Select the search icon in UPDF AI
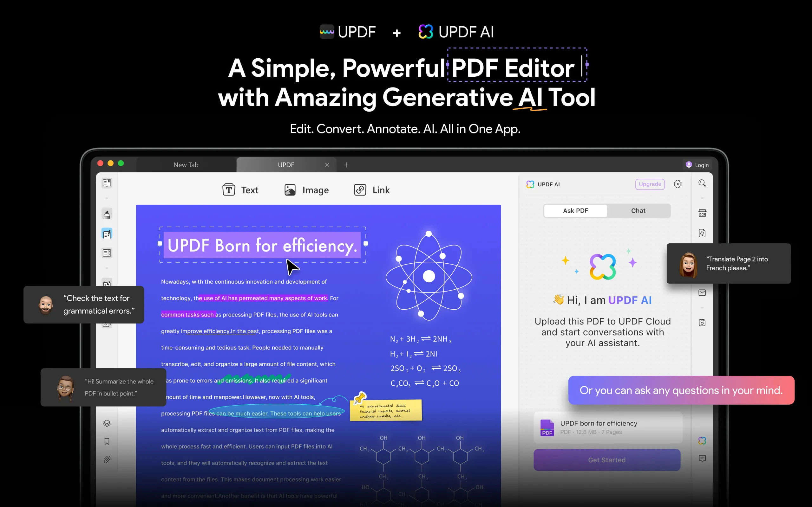This screenshot has width=812, height=507. [702, 184]
